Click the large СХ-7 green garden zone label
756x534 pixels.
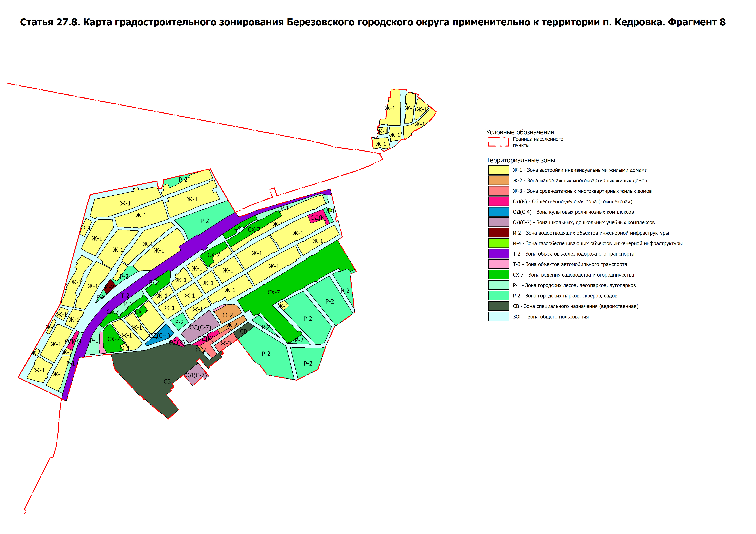(274, 292)
